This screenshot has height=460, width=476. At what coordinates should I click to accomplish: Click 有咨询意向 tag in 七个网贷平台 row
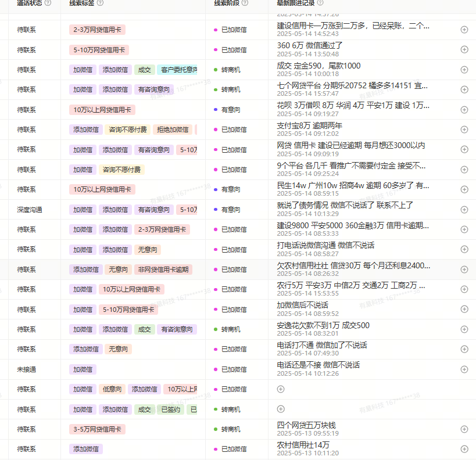154,89
